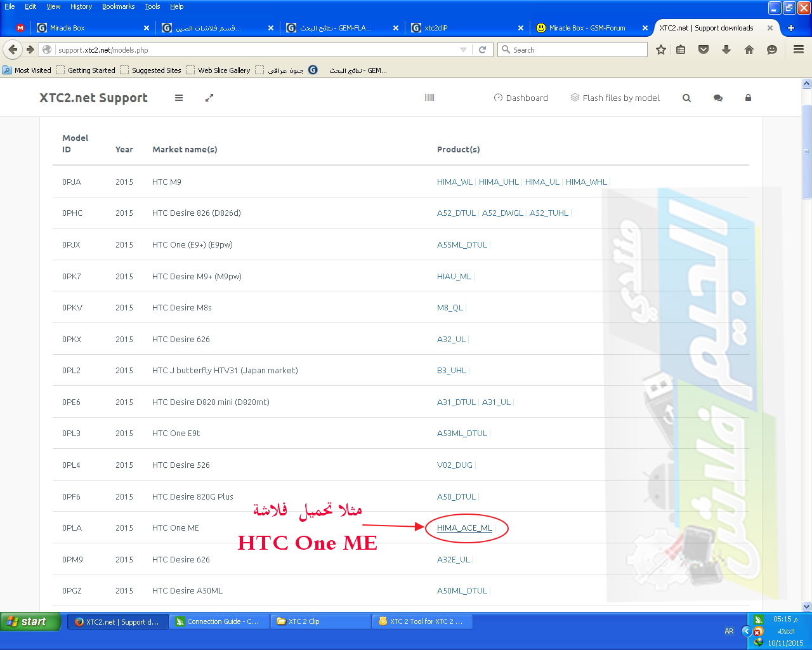
Task: Open Flash files by model link
Action: click(615, 98)
